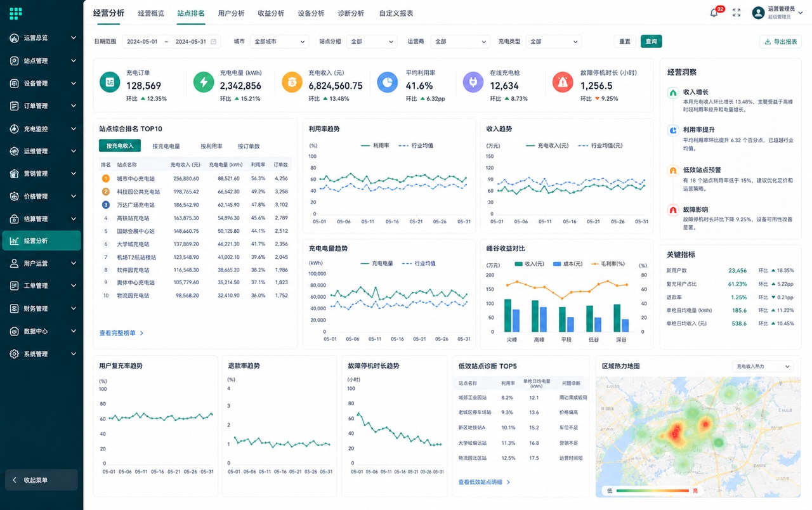Click the 结算管理 sidebar icon
Screen dimensions: 812x510
click(x=15, y=219)
